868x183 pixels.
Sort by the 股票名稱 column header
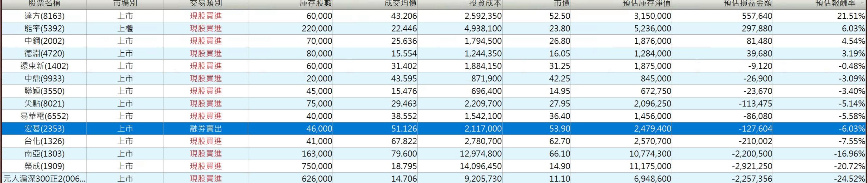coord(44,4)
